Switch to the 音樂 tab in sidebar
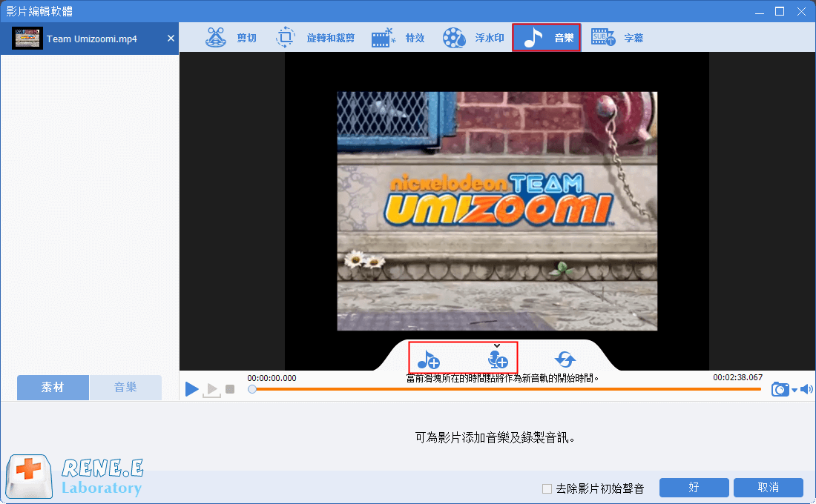The height and width of the screenshot is (504, 816). click(125, 388)
